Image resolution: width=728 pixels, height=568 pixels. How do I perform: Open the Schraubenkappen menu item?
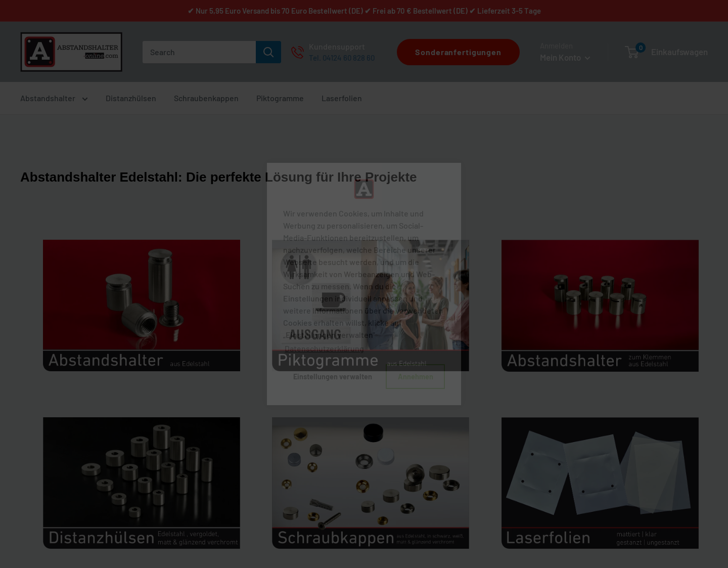click(x=206, y=98)
